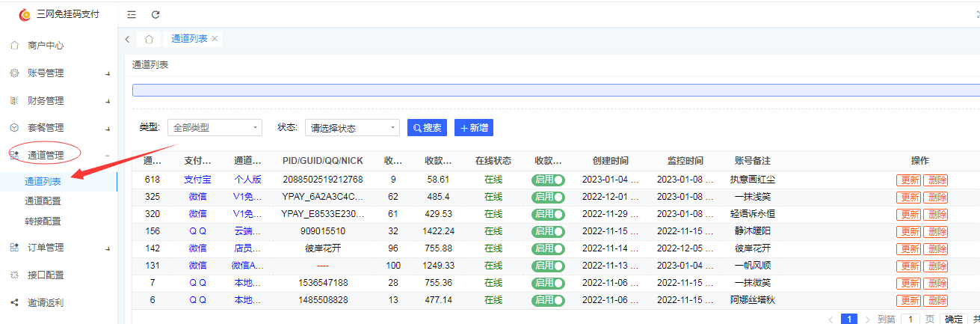The image size is (980, 324).
Task: Click page number 1 in pagination
Action: 849,320
